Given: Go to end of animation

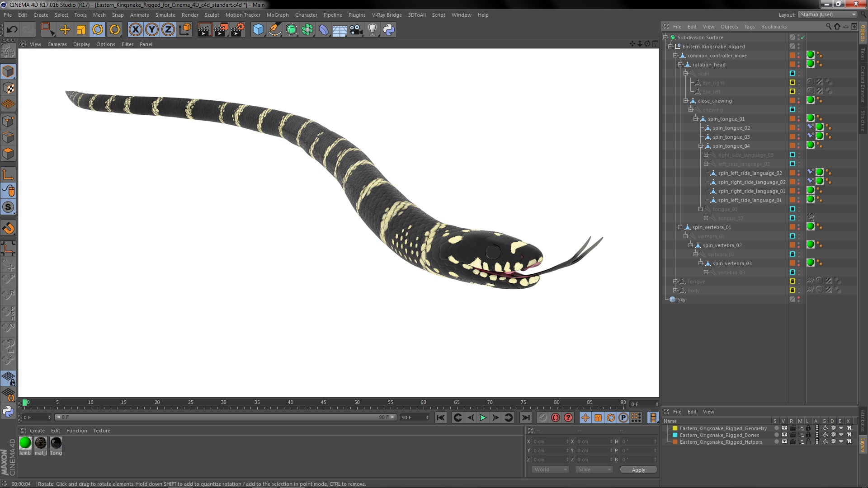Looking at the screenshot, I should coord(525,418).
